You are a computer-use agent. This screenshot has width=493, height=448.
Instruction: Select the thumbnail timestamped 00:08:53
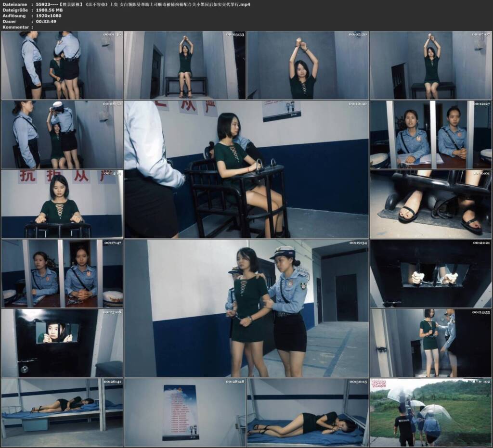click(x=62, y=134)
